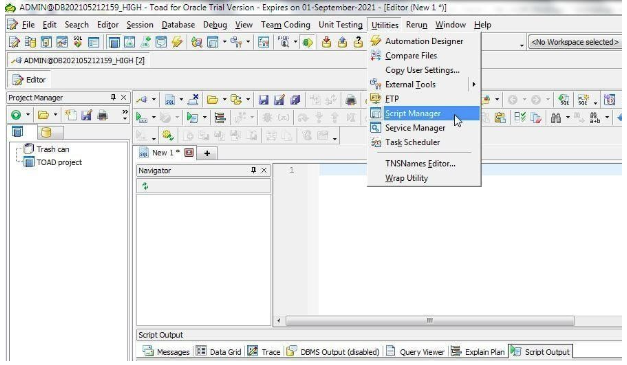This screenshot has height=365, width=627.
Task: Click the print icon in Project Manager toolbar
Action: point(102,116)
